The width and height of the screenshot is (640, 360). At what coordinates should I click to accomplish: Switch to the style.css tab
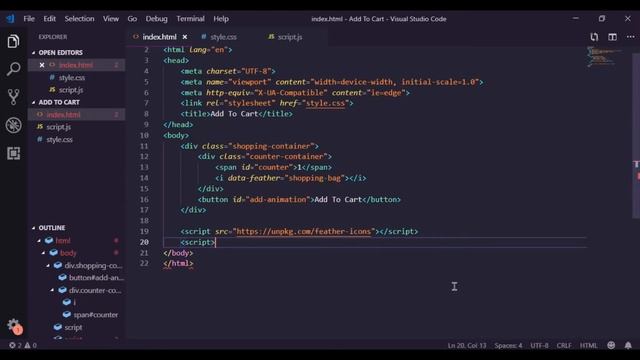point(223,37)
